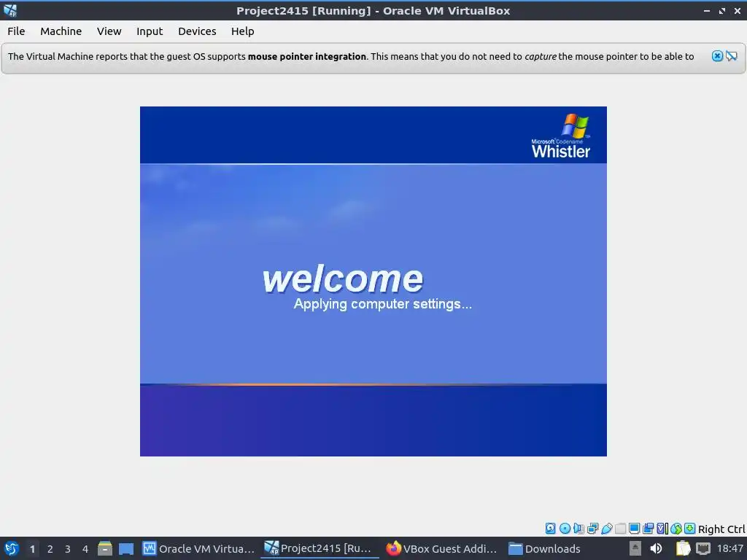Open the file manager drawer icon on the taskbar

pos(105,548)
